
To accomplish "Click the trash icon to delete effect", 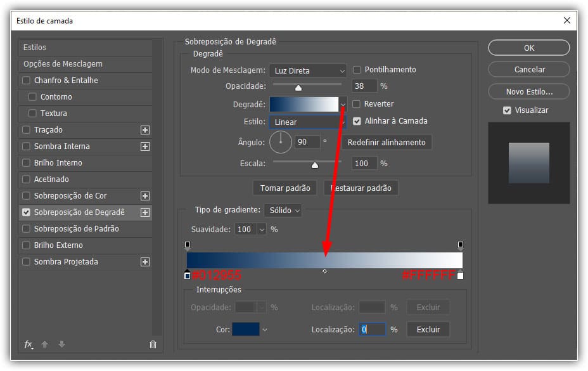I will coord(153,344).
